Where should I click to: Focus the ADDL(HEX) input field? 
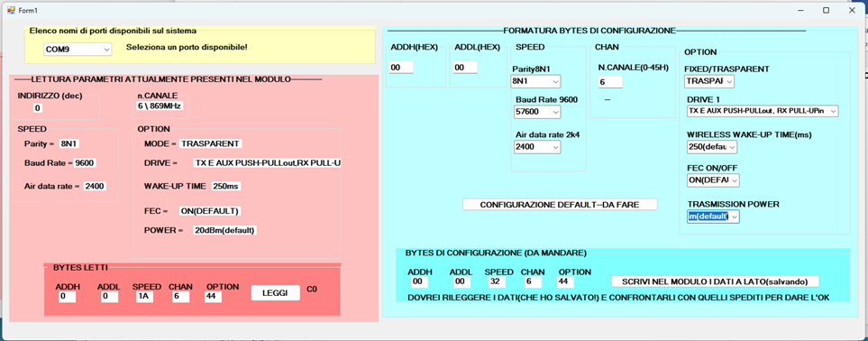coord(465,68)
